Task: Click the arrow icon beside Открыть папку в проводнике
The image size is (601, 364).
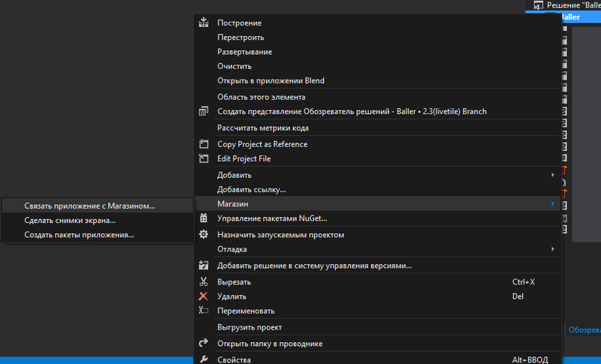Action: click(204, 343)
